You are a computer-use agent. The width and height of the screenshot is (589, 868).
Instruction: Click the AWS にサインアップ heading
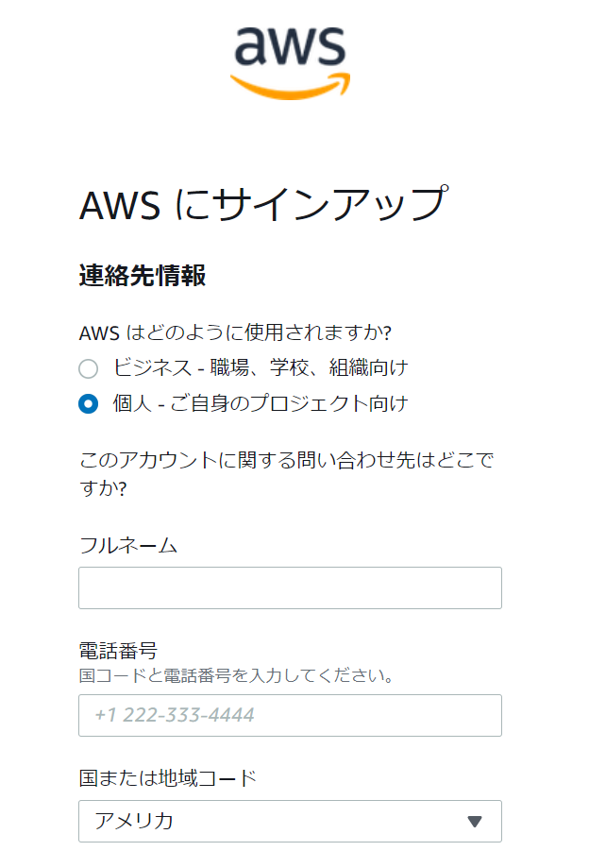[263, 204]
